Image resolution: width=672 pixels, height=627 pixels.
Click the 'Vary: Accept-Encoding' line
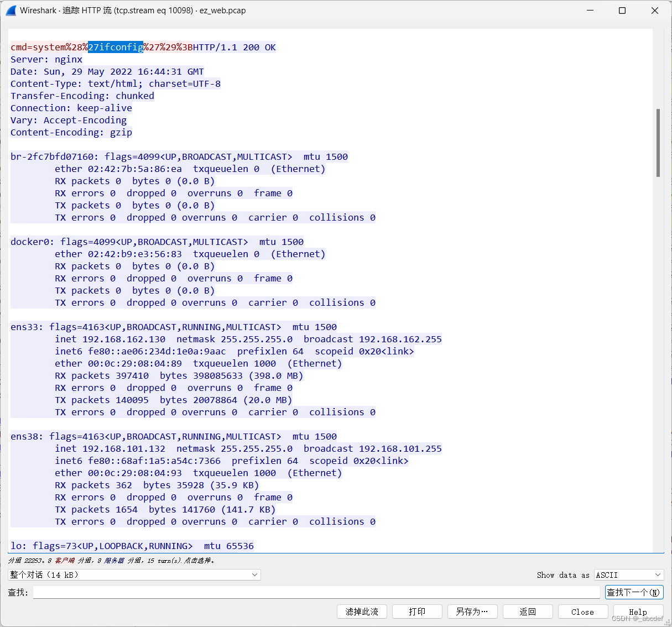pyautogui.click(x=69, y=120)
